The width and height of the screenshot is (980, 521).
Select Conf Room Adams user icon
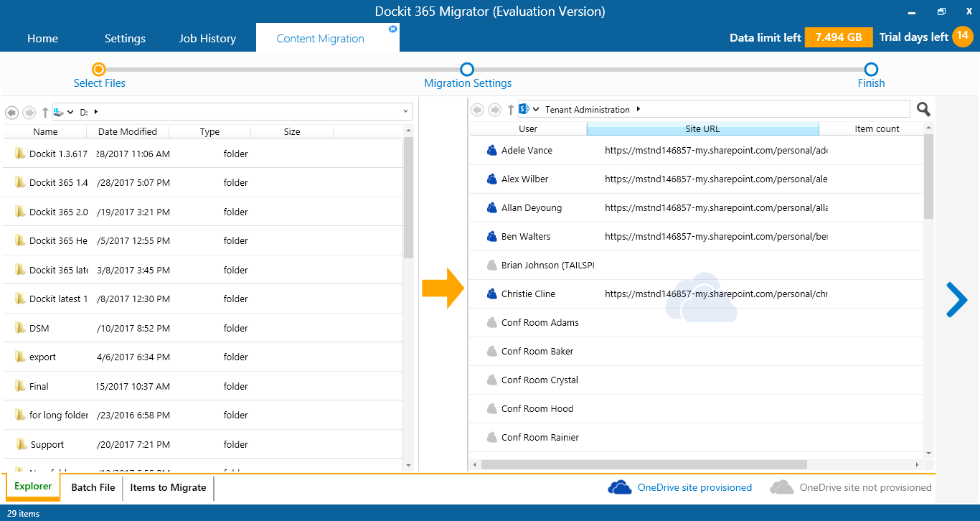(492, 322)
